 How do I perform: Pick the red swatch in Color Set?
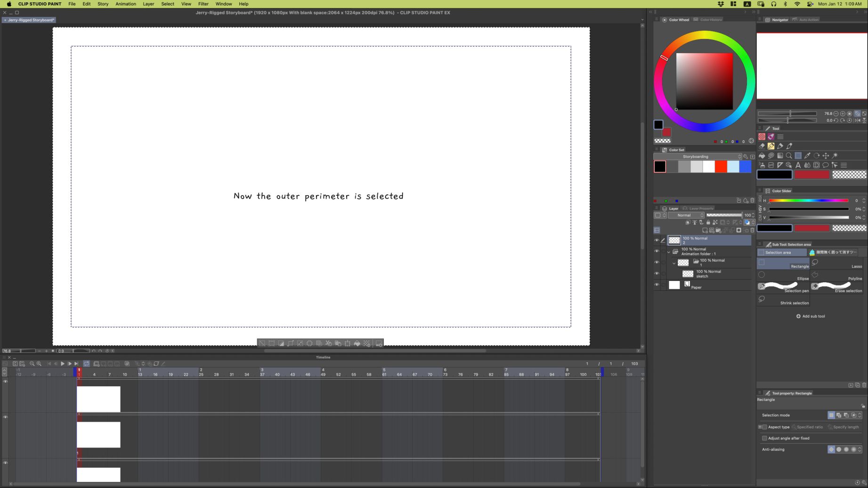(x=721, y=167)
